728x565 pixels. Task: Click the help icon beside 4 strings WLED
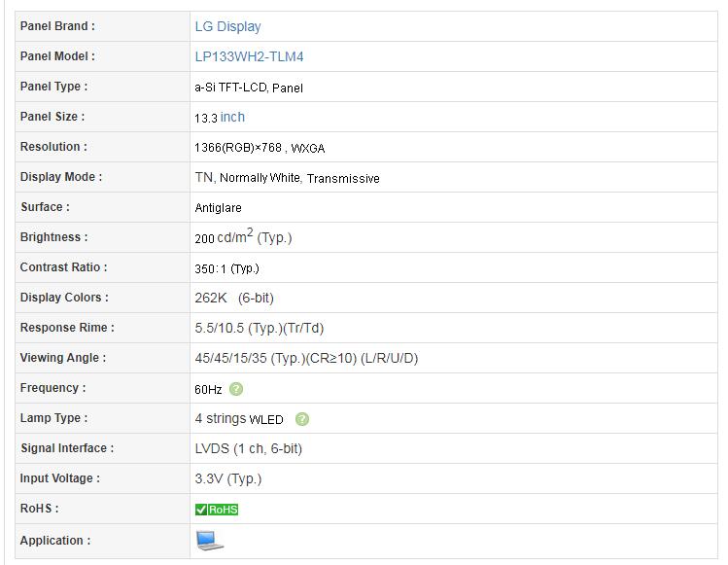[301, 419]
